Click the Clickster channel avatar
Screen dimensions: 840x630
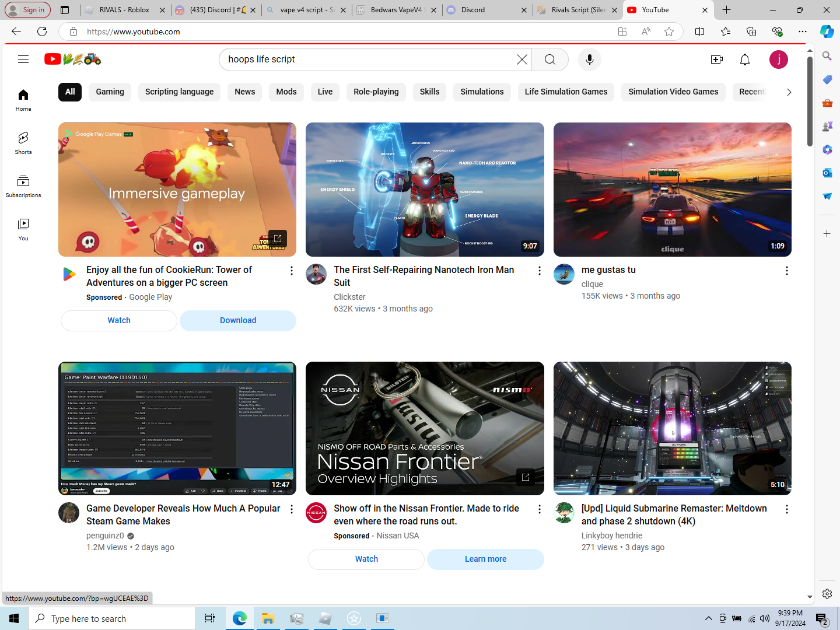[x=316, y=274]
